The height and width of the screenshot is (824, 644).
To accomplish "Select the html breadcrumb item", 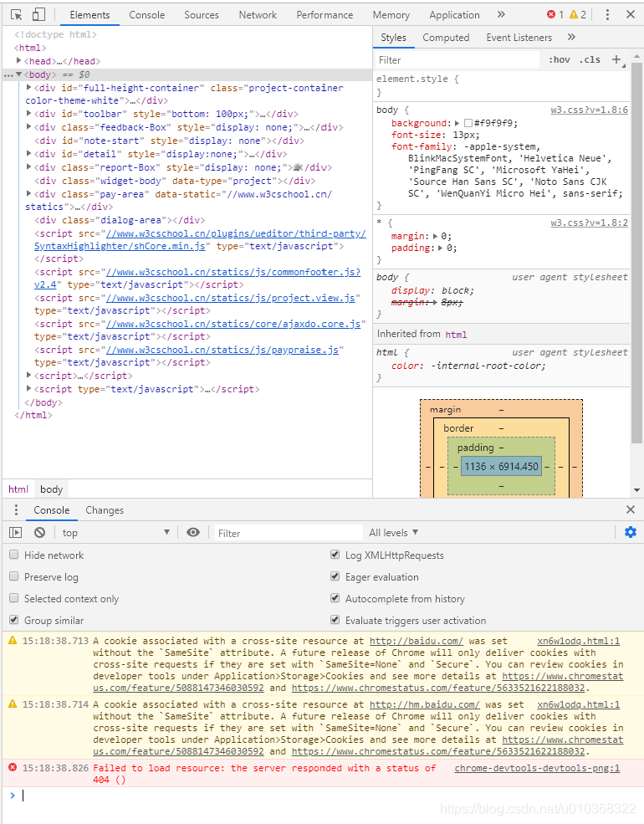I will [x=18, y=489].
